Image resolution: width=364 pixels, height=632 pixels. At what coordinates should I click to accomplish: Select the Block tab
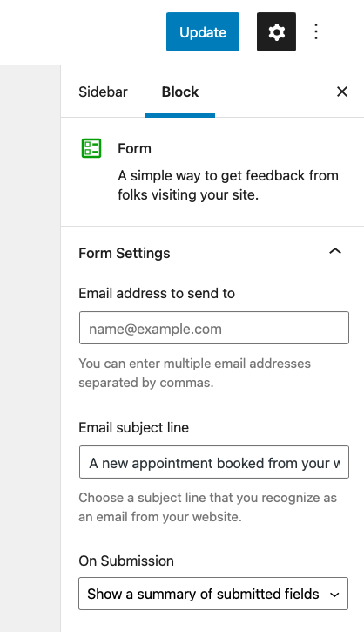(180, 92)
